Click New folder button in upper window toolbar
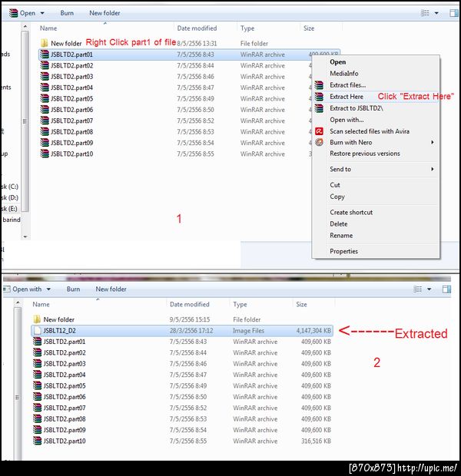Screen dimensions: 461x476 click(104, 13)
